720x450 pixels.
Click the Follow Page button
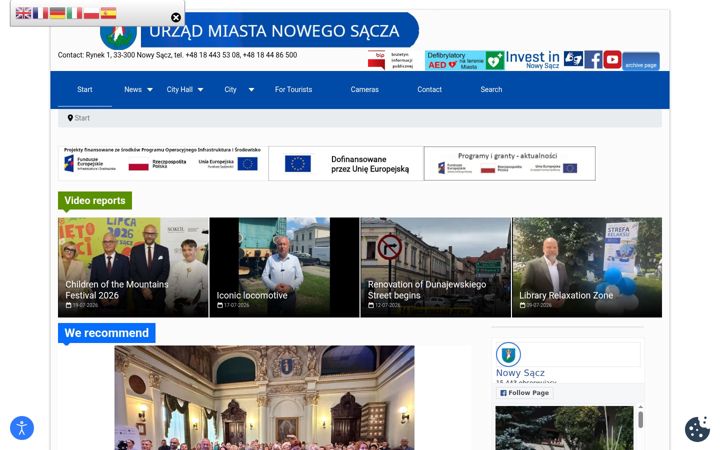[x=524, y=393]
